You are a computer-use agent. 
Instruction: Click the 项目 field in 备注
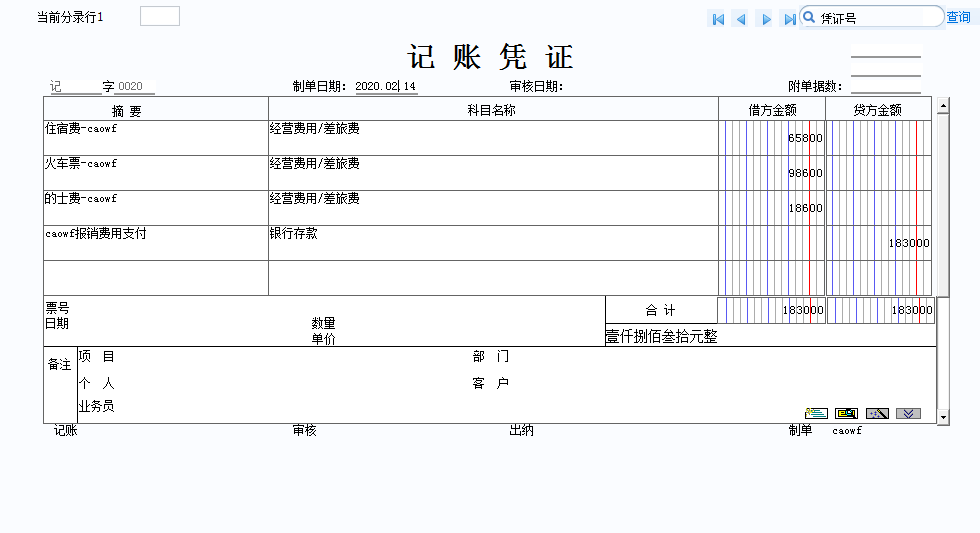[x=96, y=356]
